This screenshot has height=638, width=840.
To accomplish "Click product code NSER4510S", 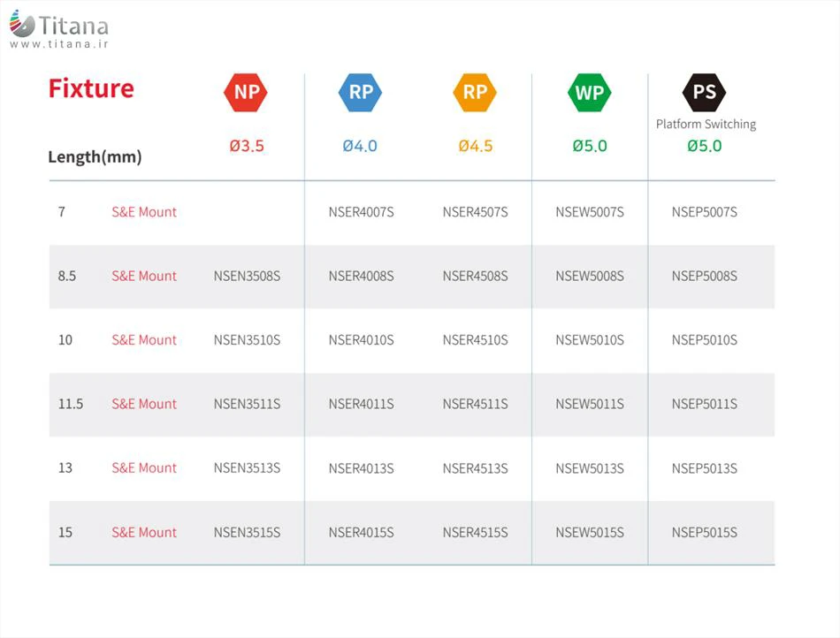I will pos(475,340).
